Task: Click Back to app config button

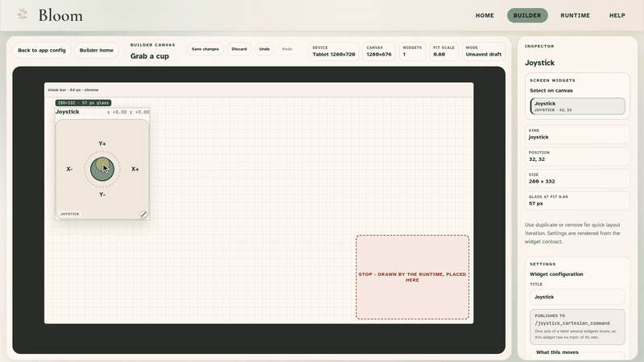Action: tap(42, 50)
